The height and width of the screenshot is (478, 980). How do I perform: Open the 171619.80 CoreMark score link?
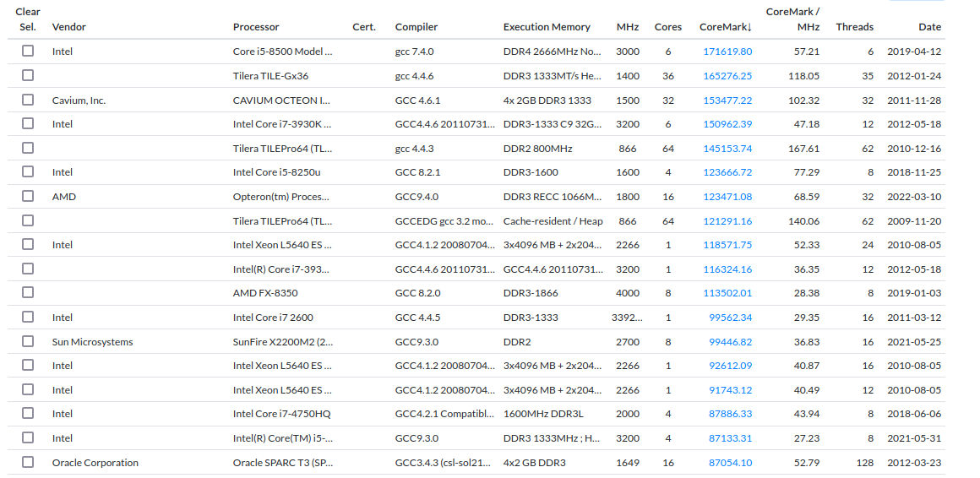coord(727,52)
